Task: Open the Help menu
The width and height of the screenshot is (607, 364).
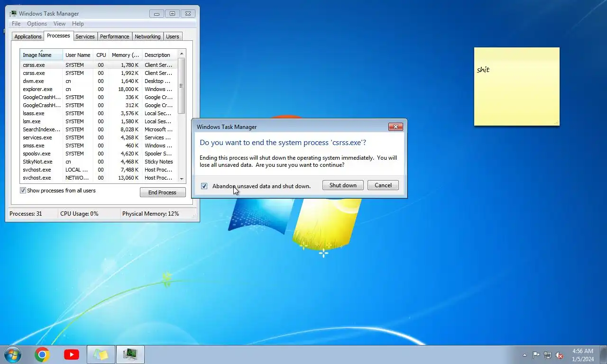Action: tap(78, 24)
